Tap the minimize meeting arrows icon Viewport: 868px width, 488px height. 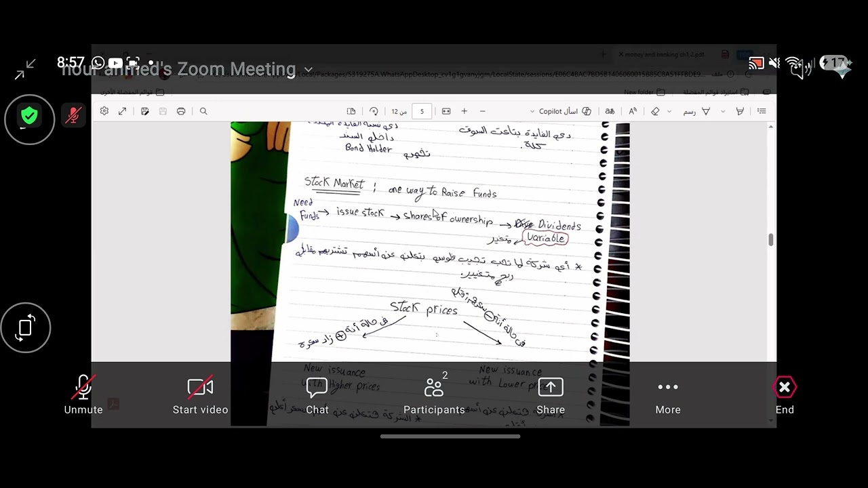tap(25, 69)
